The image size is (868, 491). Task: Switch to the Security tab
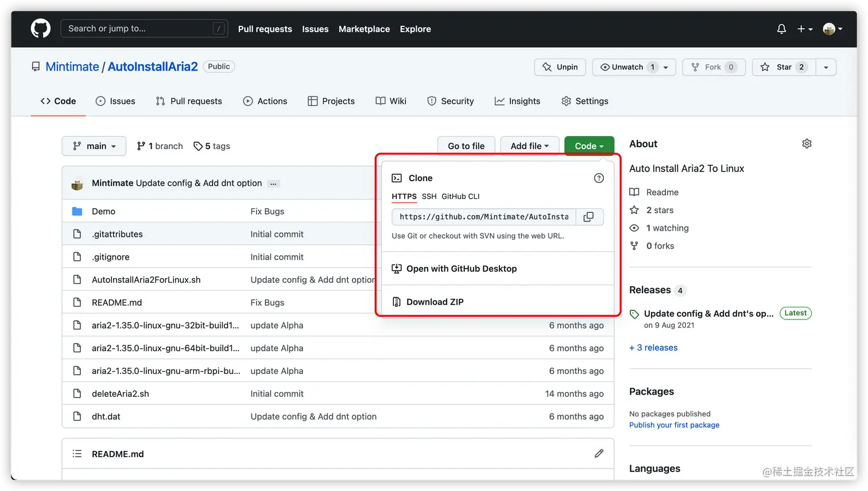click(x=451, y=101)
